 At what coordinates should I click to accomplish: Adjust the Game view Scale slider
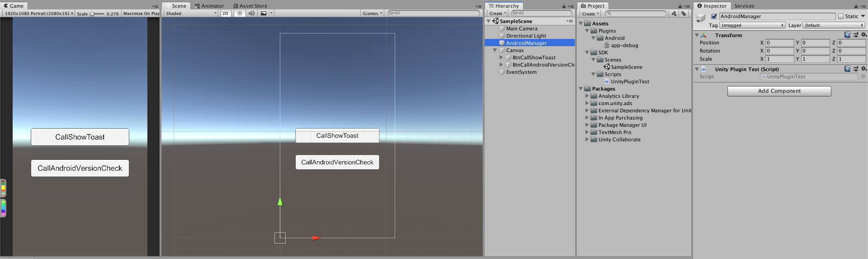(97, 14)
